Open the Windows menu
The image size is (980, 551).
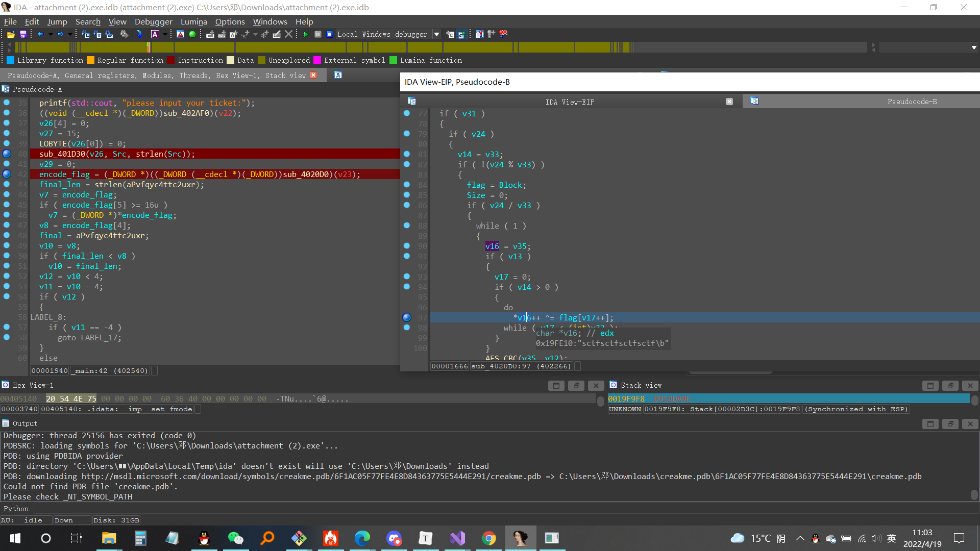pos(270,21)
